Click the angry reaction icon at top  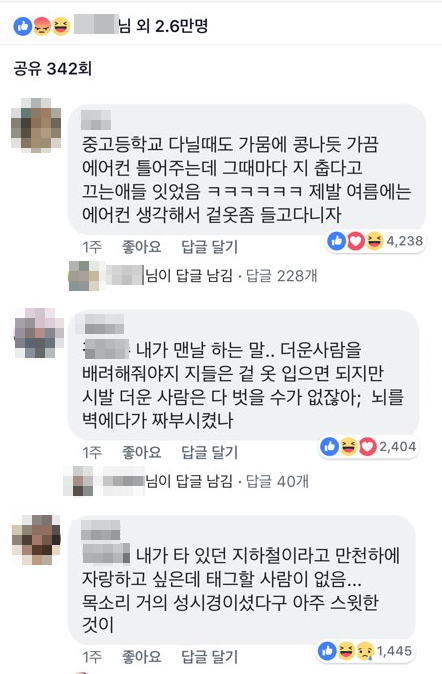42,26
